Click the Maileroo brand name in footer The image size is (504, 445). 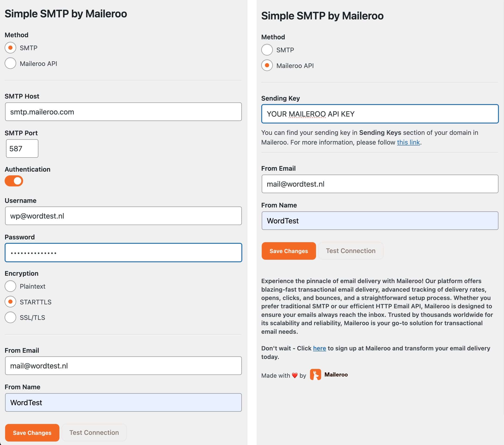[x=336, y=374]
